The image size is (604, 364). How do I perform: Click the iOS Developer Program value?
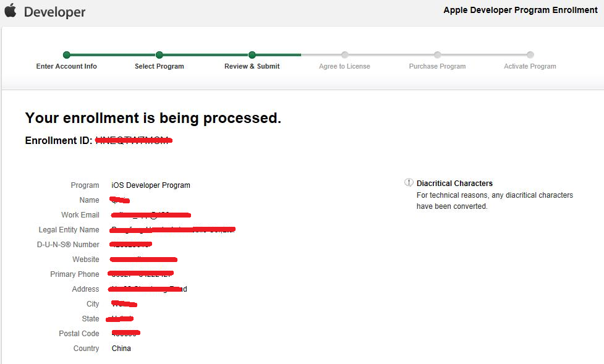pos(151,185)
